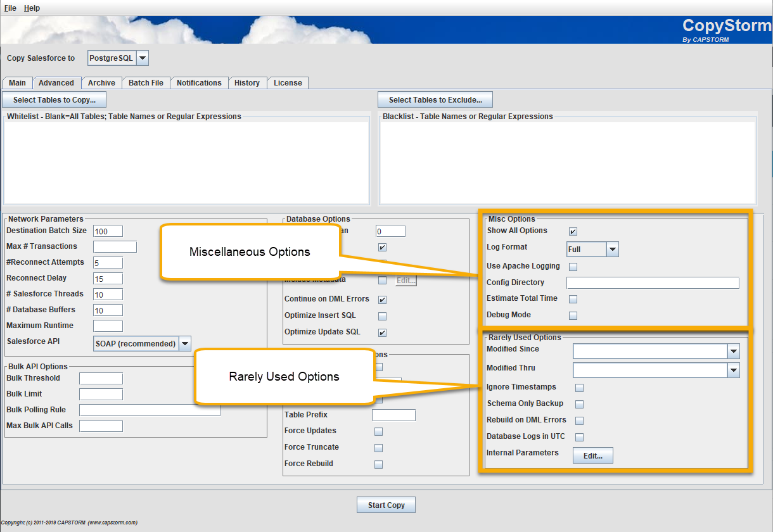
Task: Go to the History tab
Action: point(247,83)
